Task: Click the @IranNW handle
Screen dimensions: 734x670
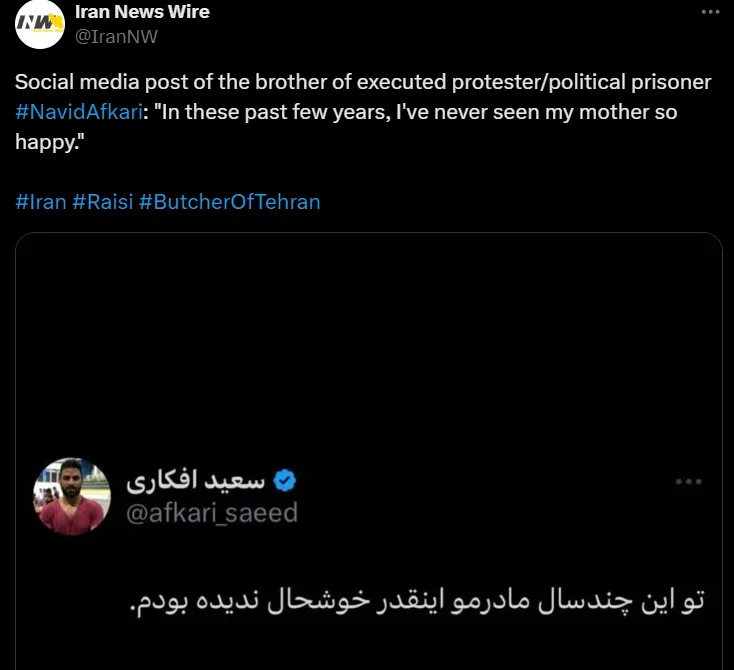Action: [116, 37]
